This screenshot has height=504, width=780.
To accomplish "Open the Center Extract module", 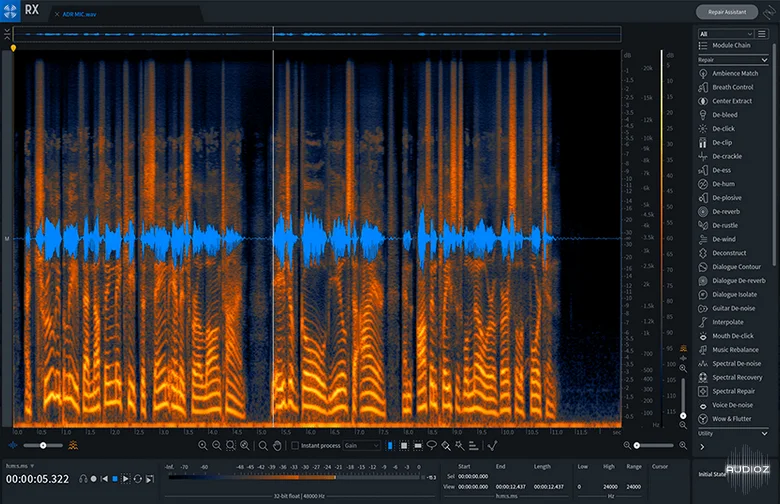I will [x=726, y=101].
